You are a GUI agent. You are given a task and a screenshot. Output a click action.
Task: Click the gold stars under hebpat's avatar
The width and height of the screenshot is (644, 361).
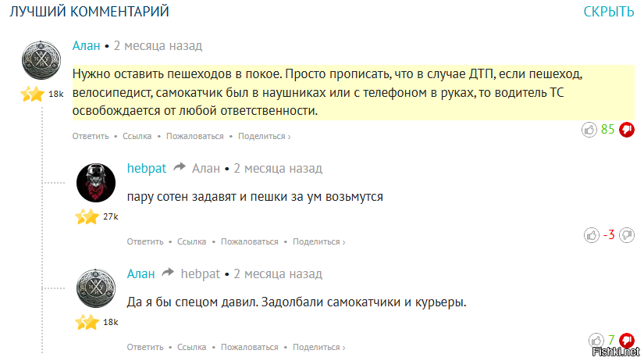point(86,216)
